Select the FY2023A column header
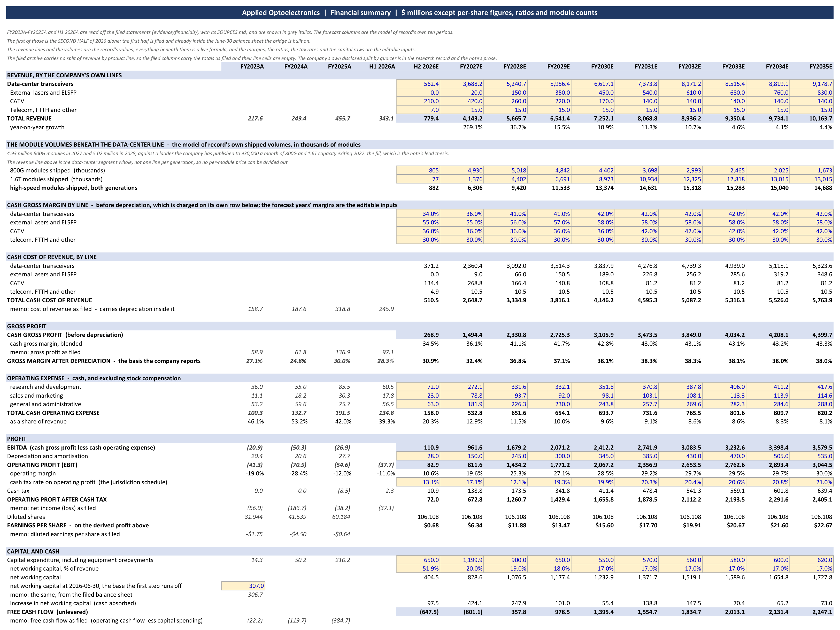Viewport: 840px width, 630px height. [252, 66]
